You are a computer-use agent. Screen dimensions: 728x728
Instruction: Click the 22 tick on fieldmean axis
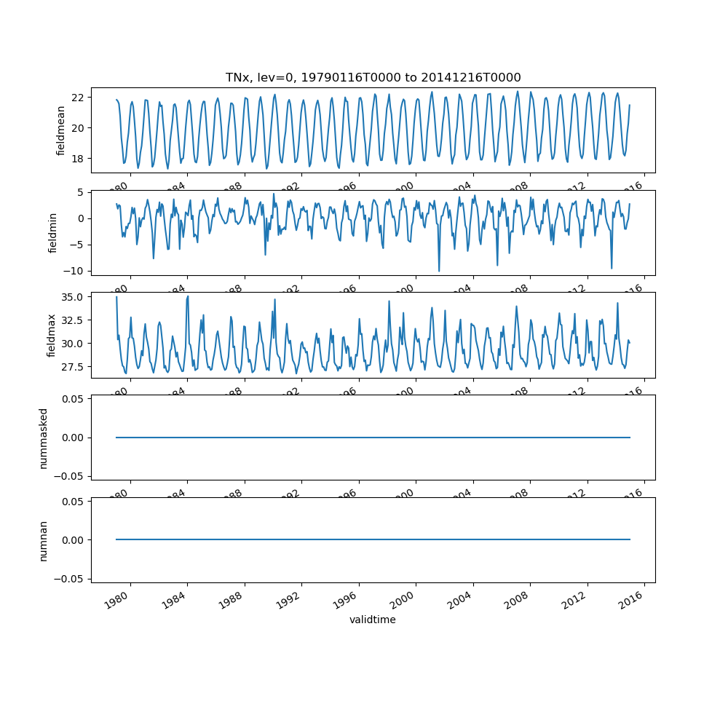tap(79, 98)
